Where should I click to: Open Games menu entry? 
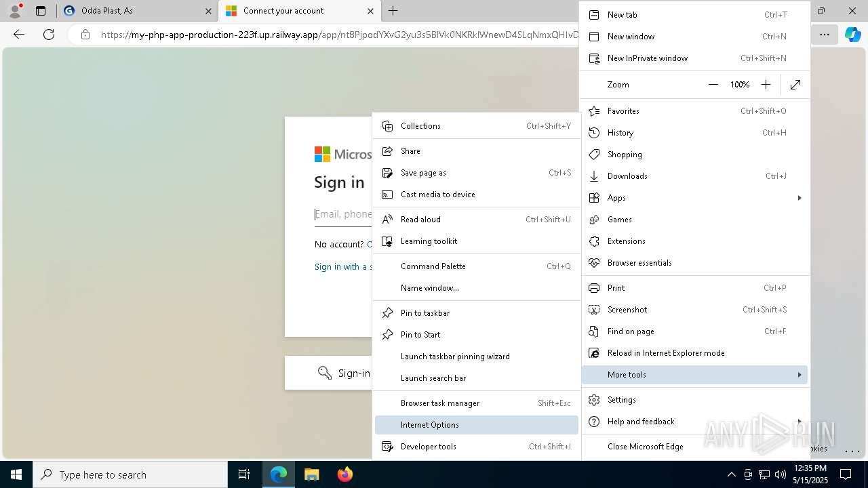695,219
